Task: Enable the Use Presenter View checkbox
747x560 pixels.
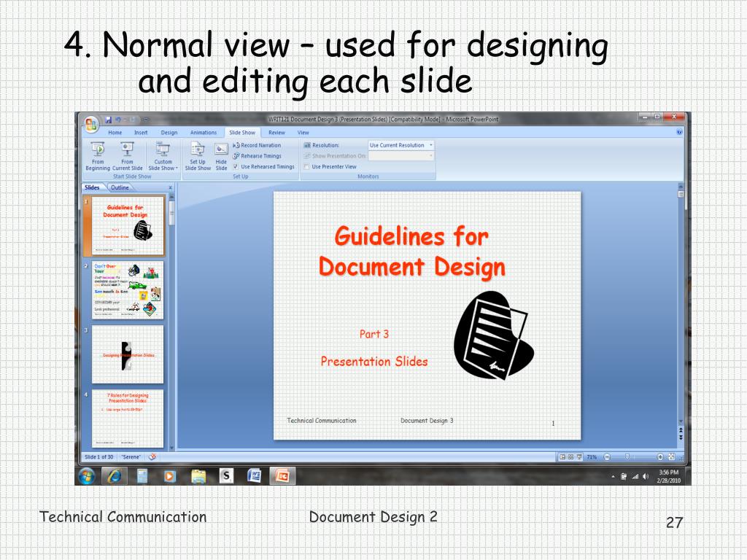Action: point(307,166)
